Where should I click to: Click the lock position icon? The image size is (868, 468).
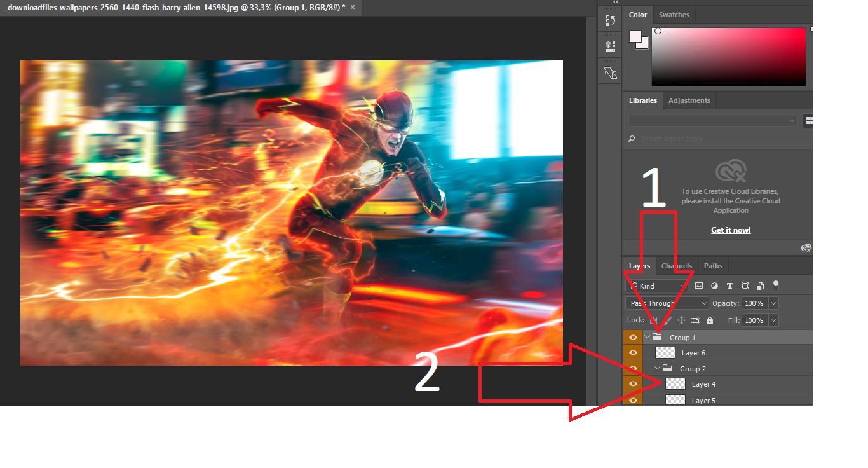(681, 320)
